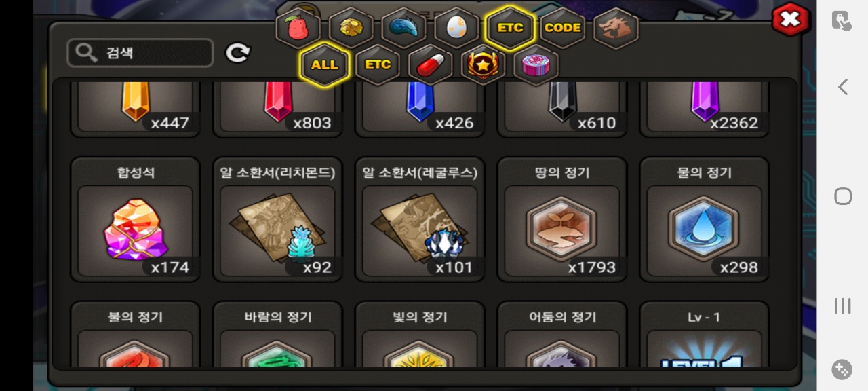Open the dragon head category tab
Viewport: 868px width, 391px height.
pyautogui.click(x=616, y=28)
